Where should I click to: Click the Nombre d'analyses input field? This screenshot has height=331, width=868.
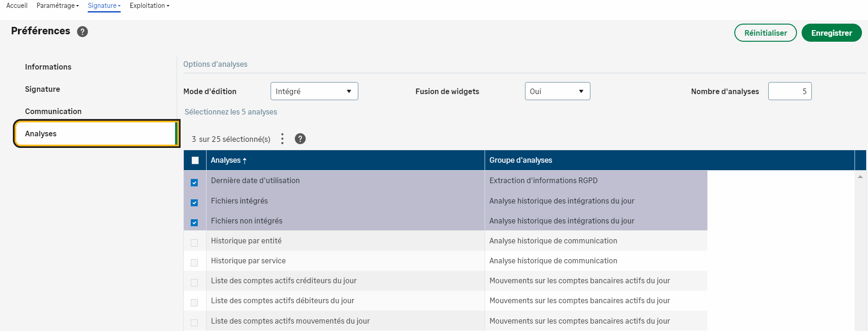(x=790, y=91)
